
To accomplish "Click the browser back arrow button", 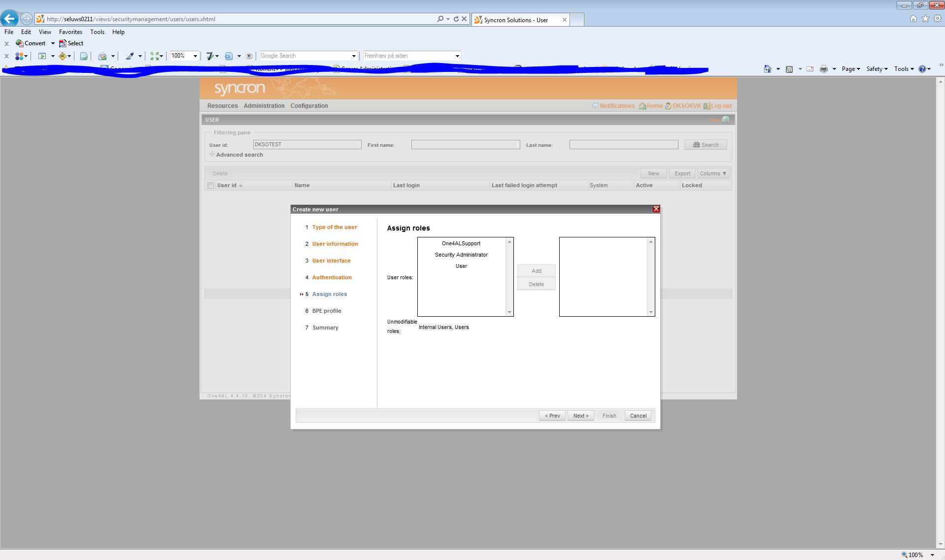I will [9, 19].
